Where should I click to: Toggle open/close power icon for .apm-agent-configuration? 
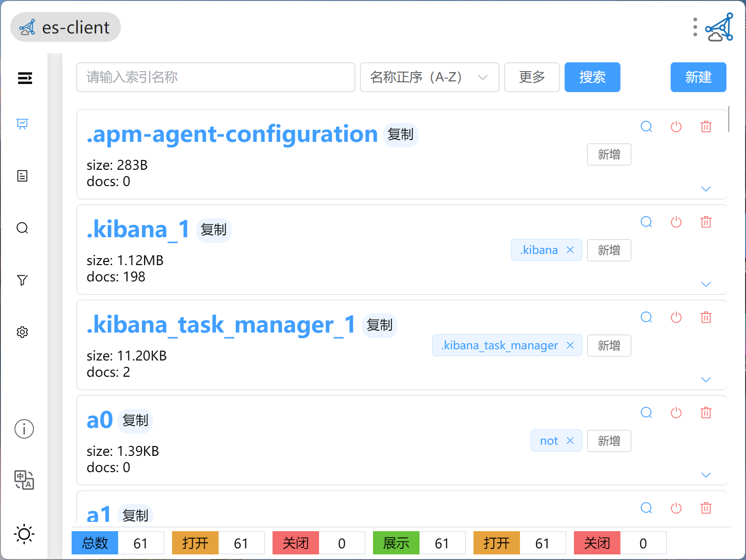[676, 127]
